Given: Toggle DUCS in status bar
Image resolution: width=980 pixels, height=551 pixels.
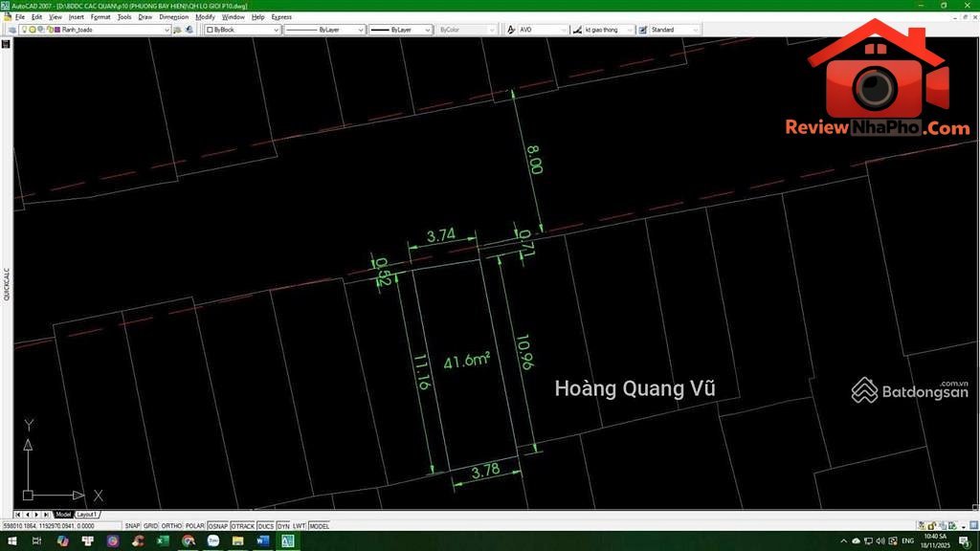Looking at the screenshot, I should click(x=266, y=526).
